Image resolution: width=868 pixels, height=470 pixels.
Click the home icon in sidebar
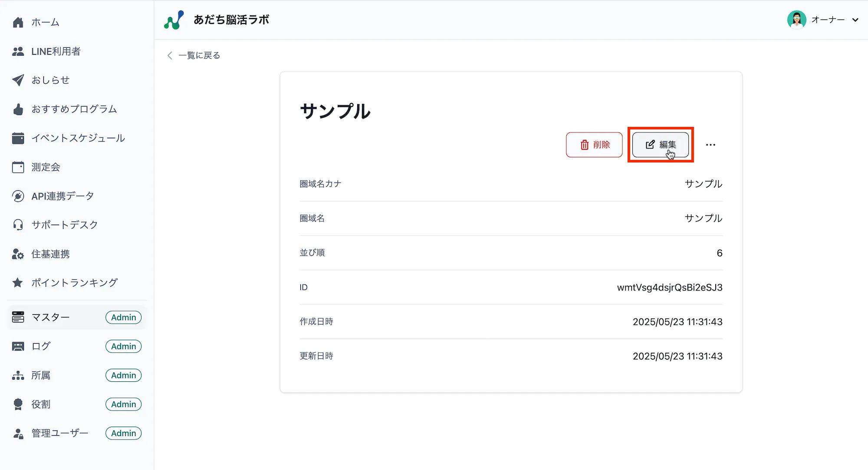(18, 22)
